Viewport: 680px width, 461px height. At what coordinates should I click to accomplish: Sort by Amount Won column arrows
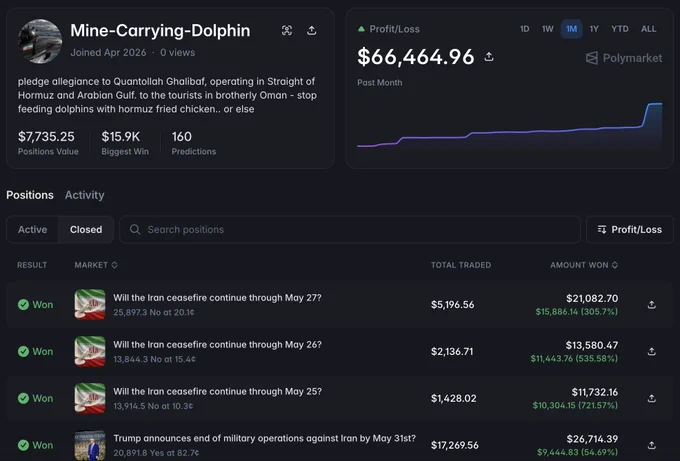coord(615,265)
